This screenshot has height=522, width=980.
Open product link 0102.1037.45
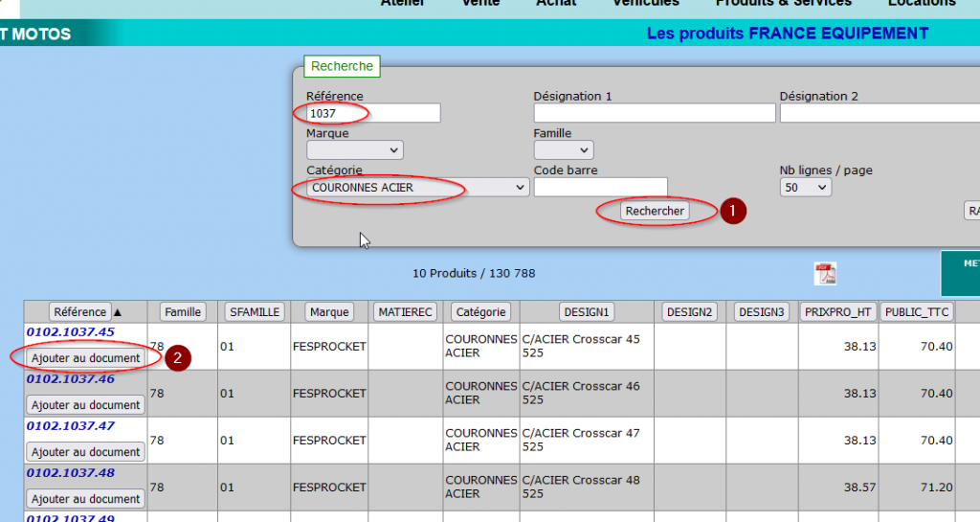coord(71,332)
